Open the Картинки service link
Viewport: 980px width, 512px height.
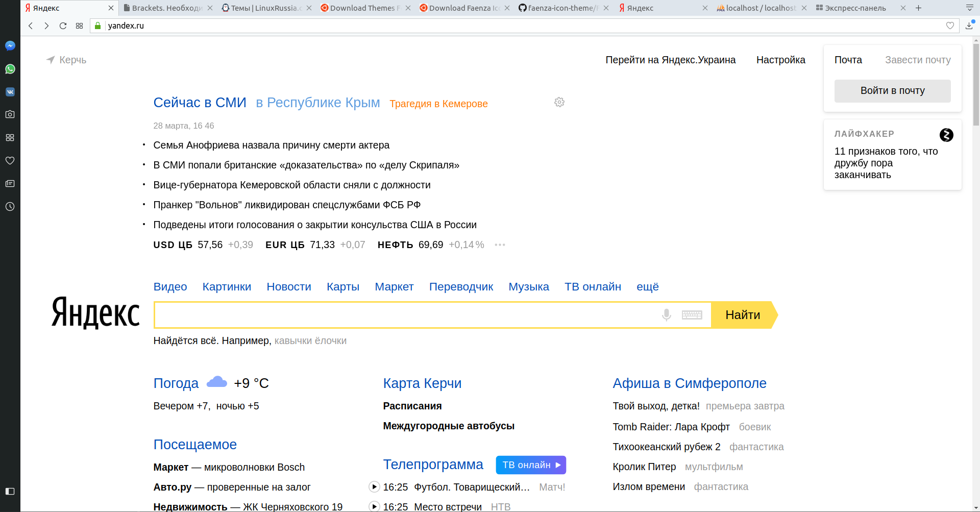(x=227, y=287)
